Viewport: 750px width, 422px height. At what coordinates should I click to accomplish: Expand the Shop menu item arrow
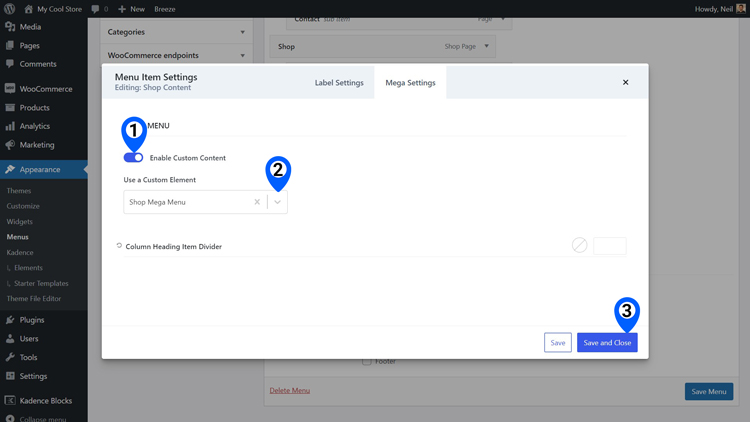click(x=486, y=46)
